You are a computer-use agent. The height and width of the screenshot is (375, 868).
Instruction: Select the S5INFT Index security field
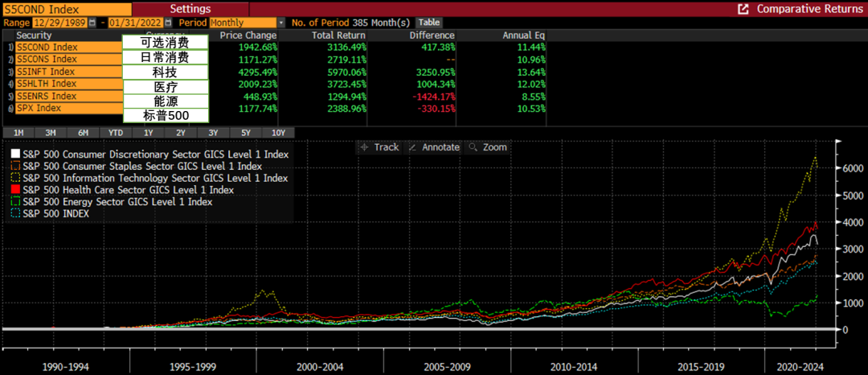click(69, 72)
